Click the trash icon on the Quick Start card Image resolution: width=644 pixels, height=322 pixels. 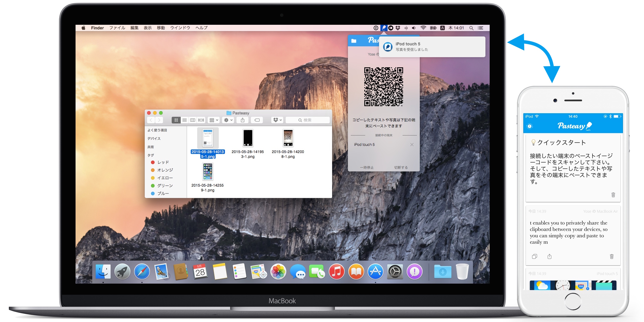pos(613,194)
